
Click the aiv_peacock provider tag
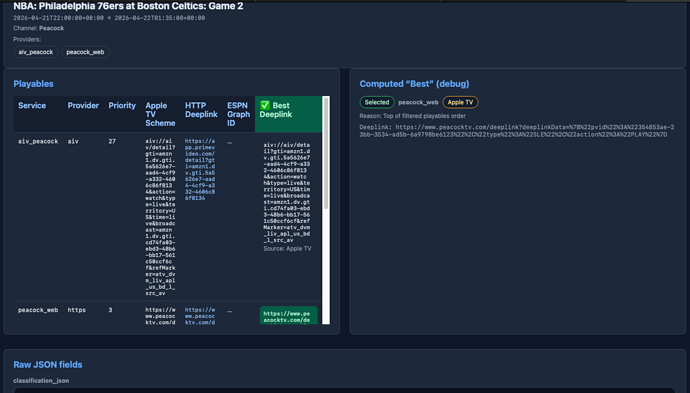[x=36, y=52]
